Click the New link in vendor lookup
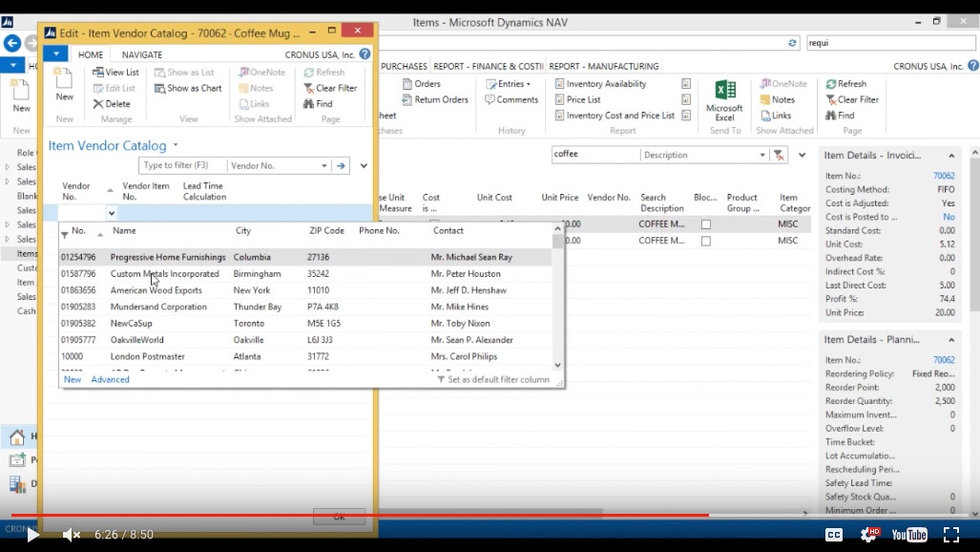980x552 pixels. [73, 380]
